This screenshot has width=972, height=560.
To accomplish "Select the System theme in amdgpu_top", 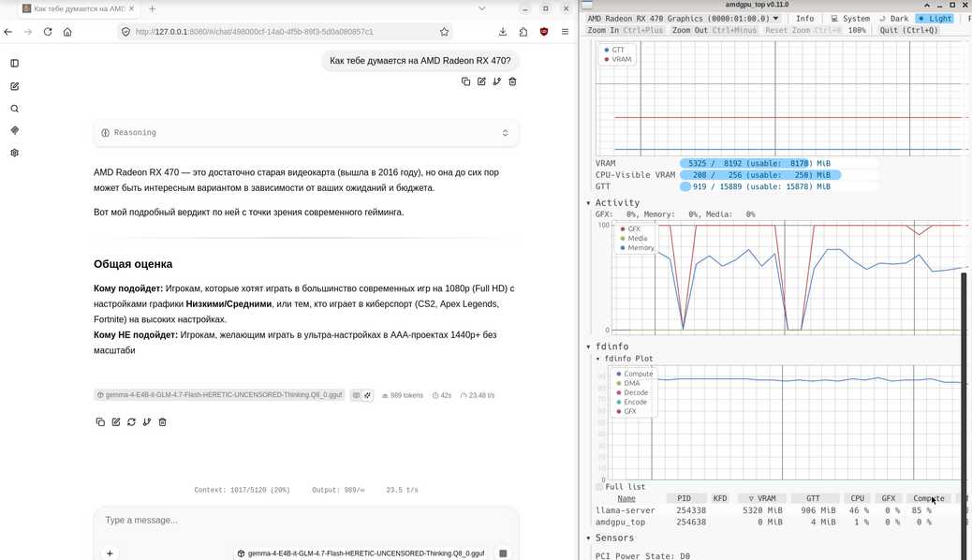I will pyautogui.click(x=850, y=19).
